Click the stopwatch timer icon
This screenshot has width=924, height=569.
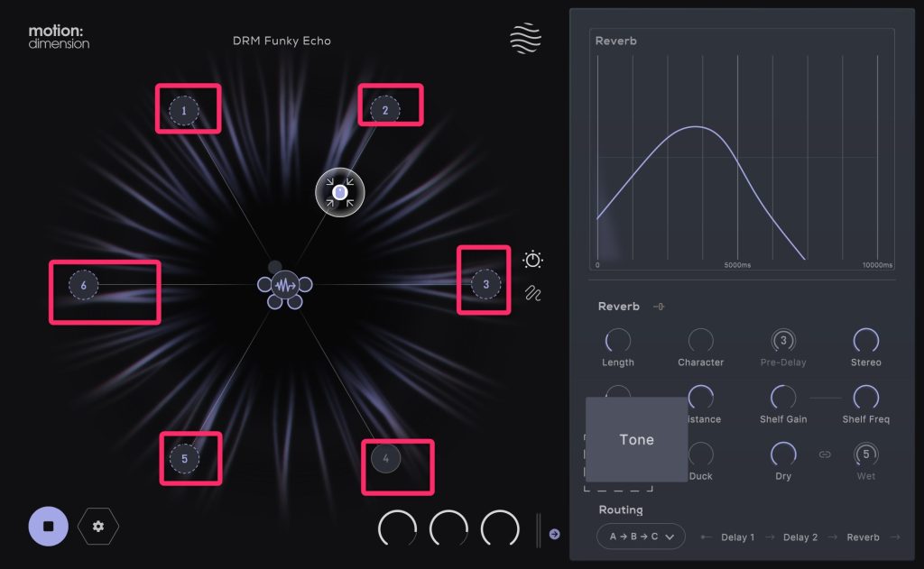tap(532, 260)
